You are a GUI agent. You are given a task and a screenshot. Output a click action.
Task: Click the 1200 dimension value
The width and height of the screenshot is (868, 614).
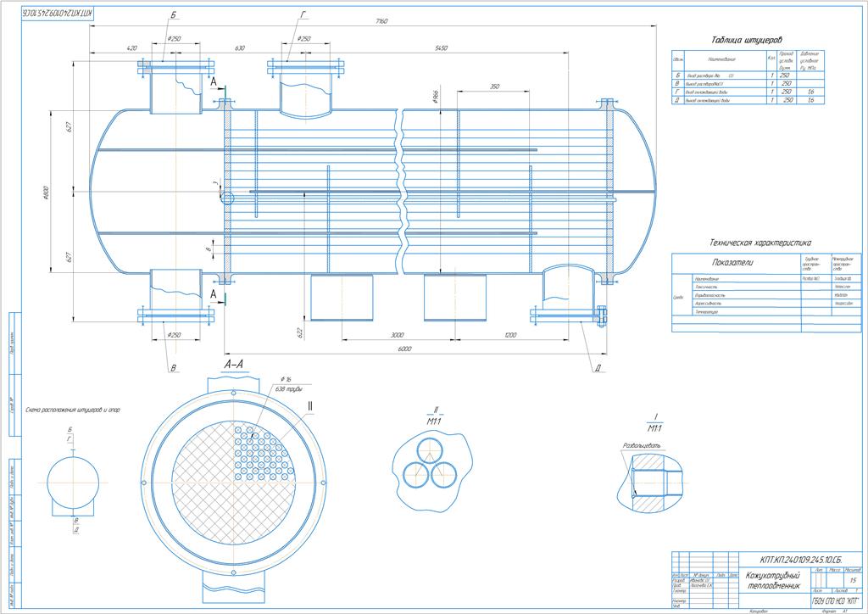pos(509,335)
